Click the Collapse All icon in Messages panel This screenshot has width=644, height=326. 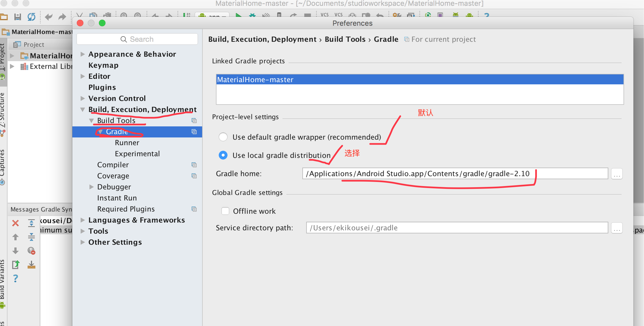coord(31,237)
